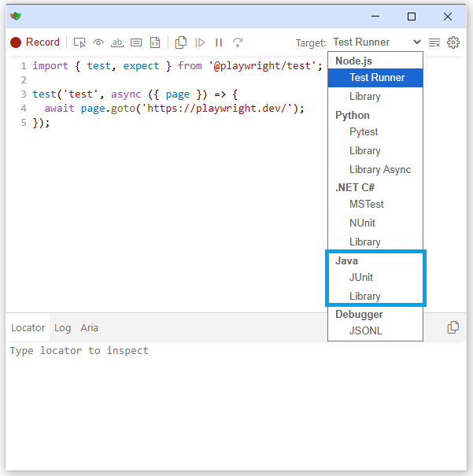This screenshot has height=476, width=473.
Task: Choose Library under Python
Action: (x=375, y=151)
